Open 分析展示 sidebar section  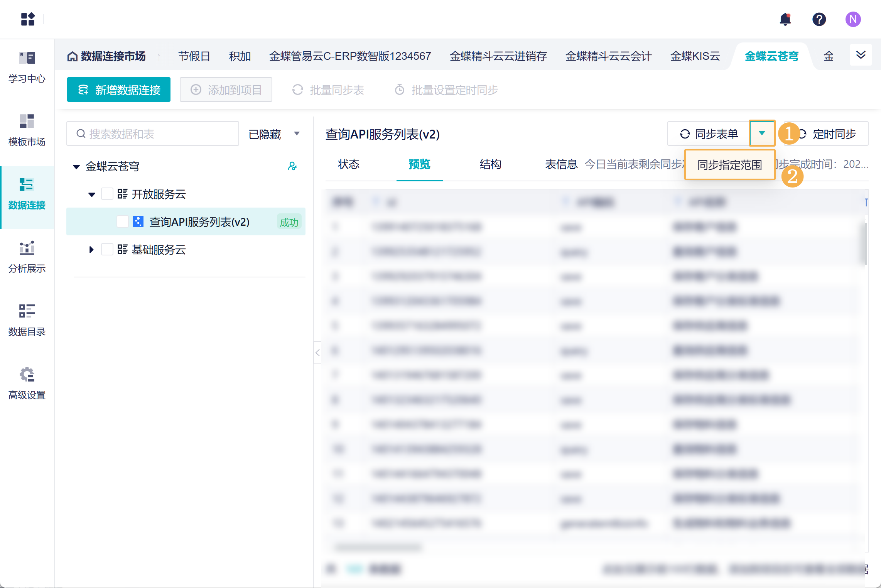[27, 257]
